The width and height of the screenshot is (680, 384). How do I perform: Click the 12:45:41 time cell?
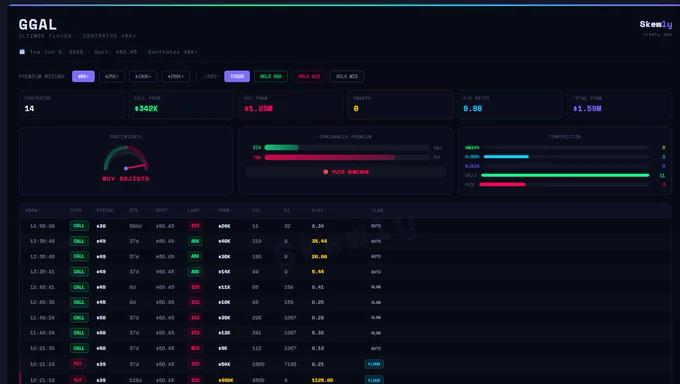tap(42, 287)
